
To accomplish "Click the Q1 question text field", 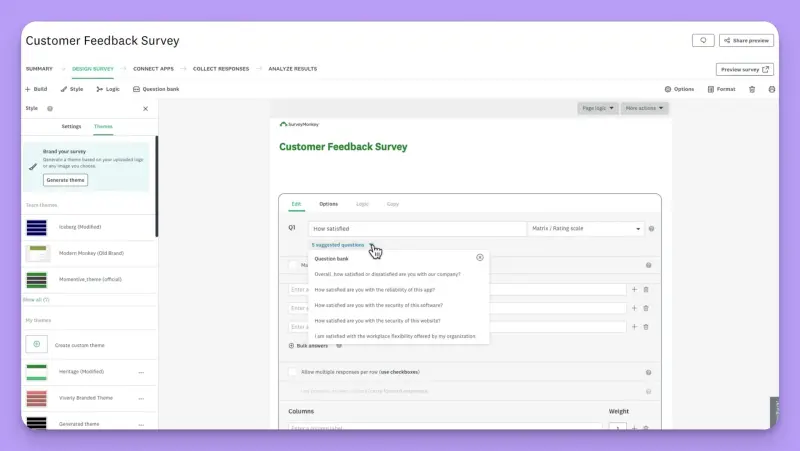I will tap(417, 229).
